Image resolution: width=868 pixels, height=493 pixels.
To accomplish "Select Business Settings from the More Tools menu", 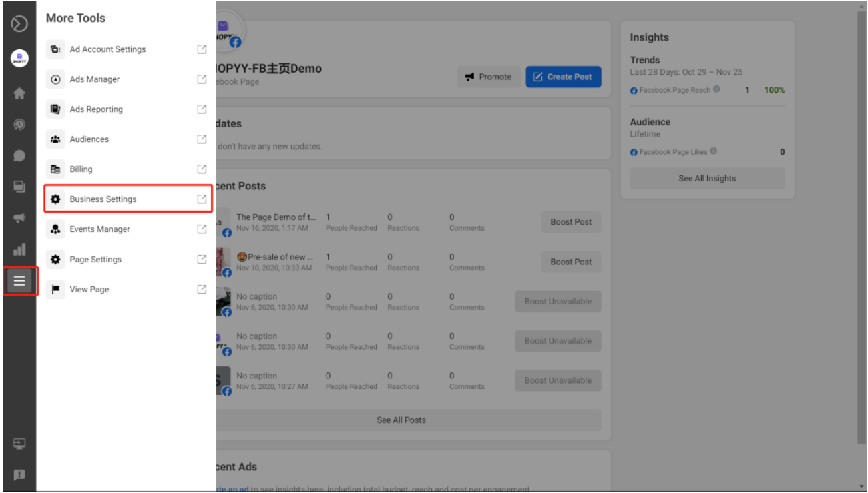I will 103,199.
